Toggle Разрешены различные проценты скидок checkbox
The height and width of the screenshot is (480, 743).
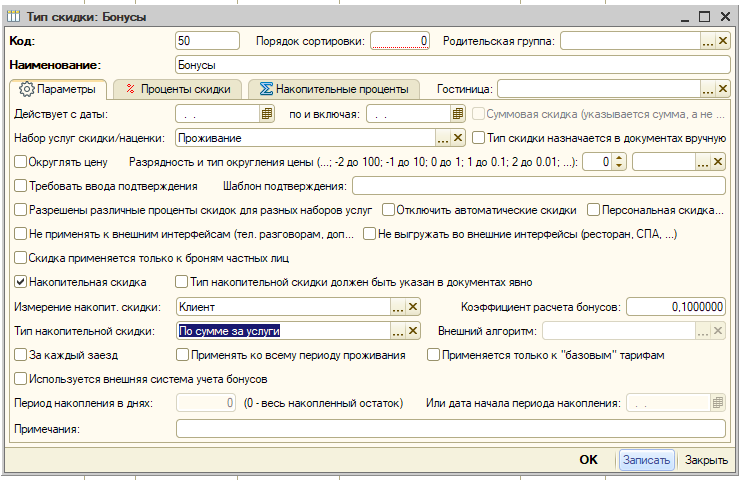point(20,210)
